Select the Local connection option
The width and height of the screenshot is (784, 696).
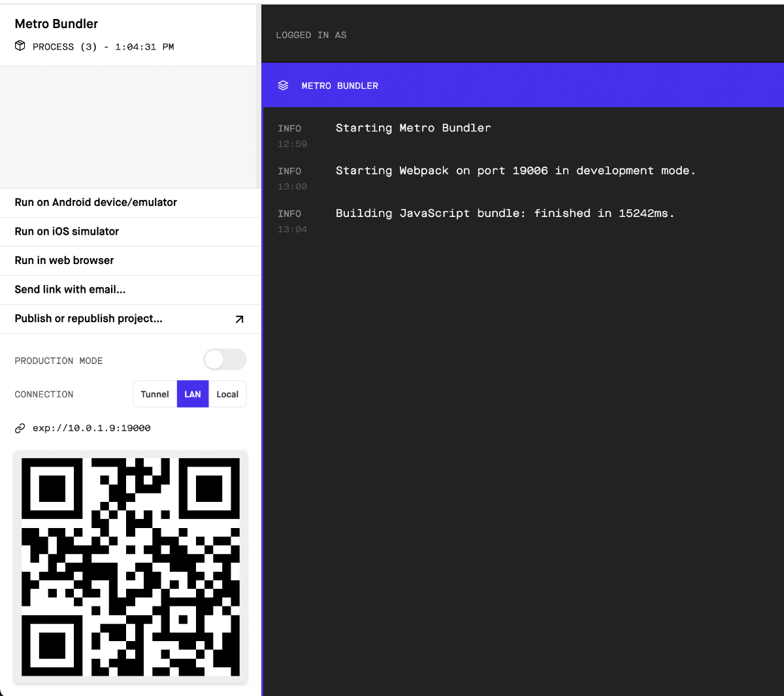coord(227,394)
